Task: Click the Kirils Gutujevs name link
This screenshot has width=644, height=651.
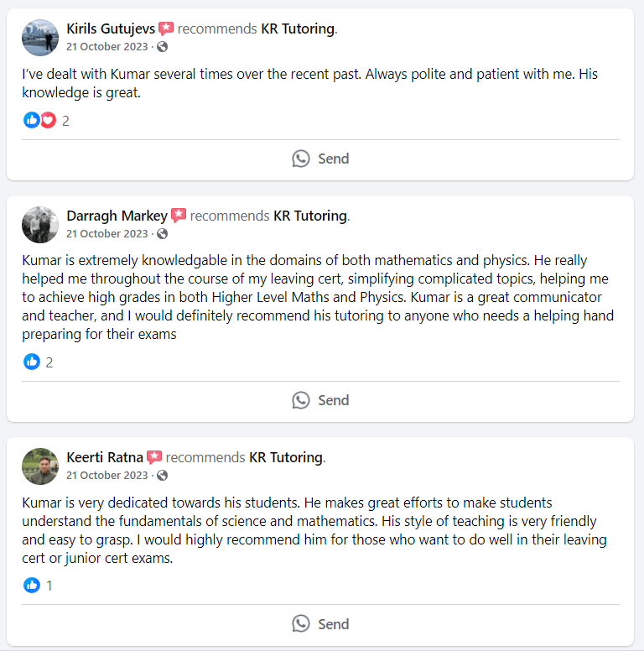Action: [x=111, y=29]
